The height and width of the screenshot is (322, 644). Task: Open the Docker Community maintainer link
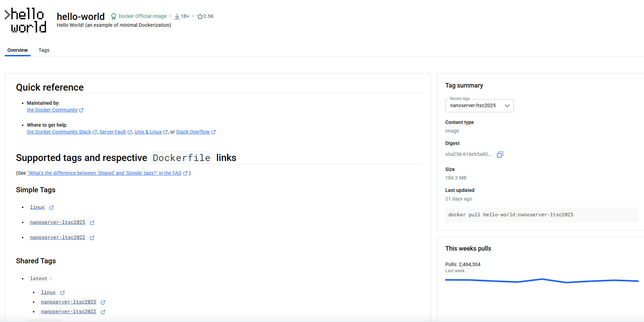pos(52,110)
